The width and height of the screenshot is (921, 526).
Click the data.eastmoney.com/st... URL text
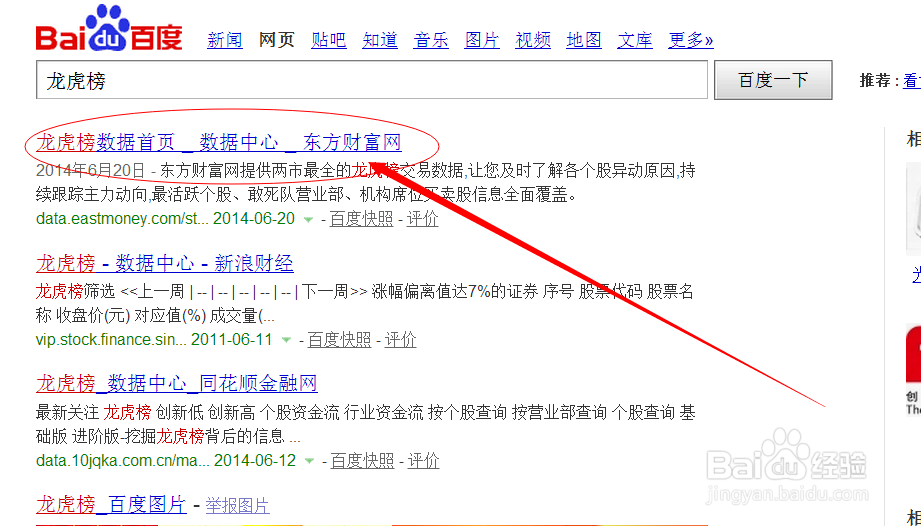pyautogui.click(x=122, y=219)
